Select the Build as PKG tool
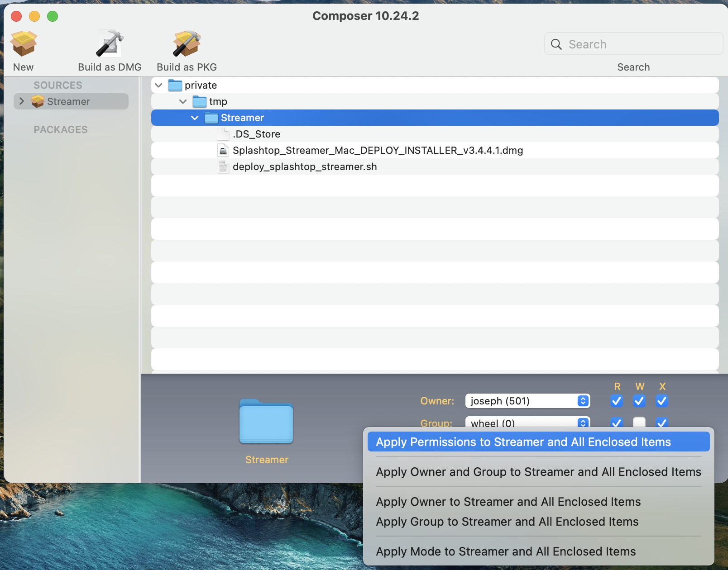 (186, 43)
